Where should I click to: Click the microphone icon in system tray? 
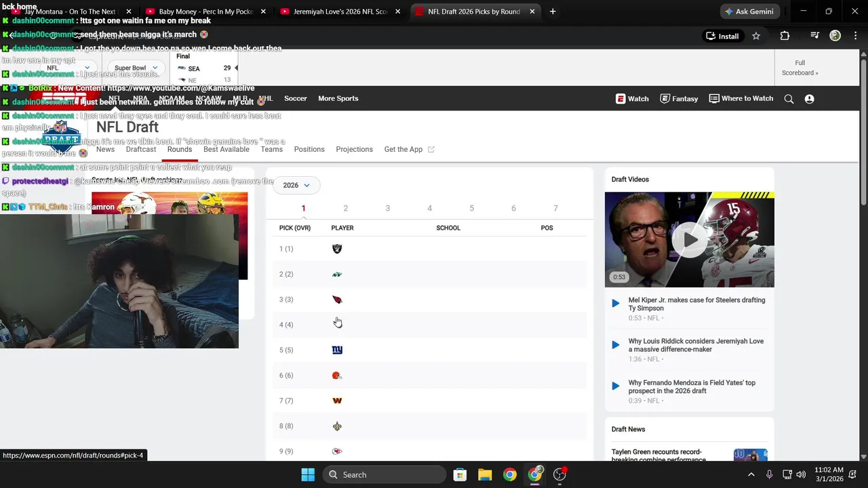[769, 474]
